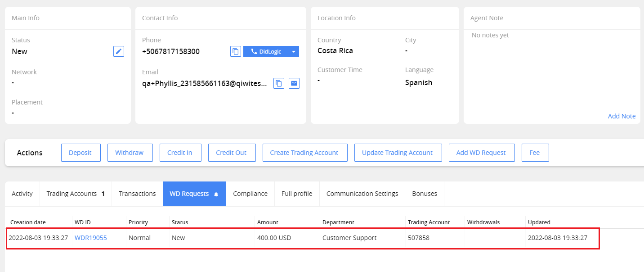Click the Add Note link
The width and height of the screenshot is (644, 272).
622,116
